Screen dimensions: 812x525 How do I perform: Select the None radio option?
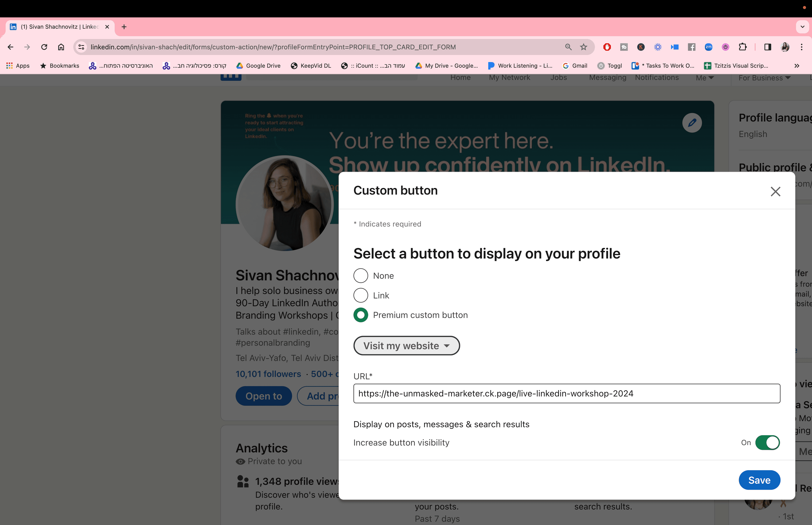pos(360,276)
